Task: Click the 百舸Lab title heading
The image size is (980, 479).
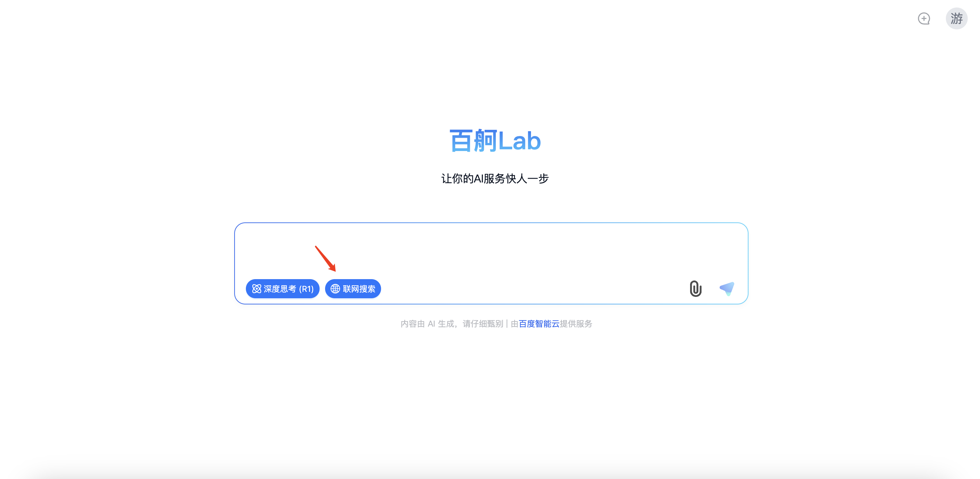Action: click(x=495, y=141)
